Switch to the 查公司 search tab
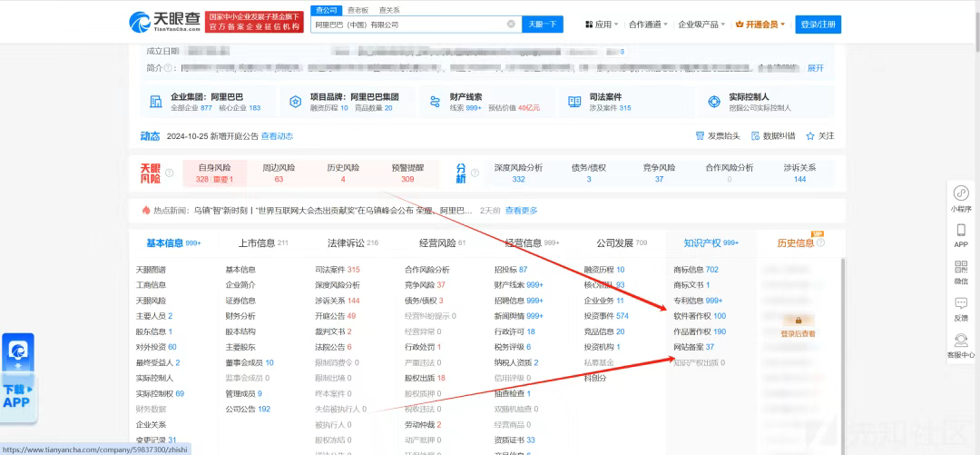980x455 pixels. (327, 10)
